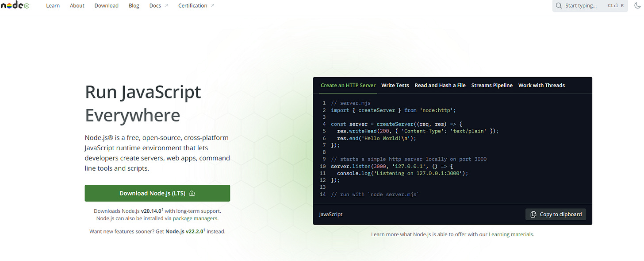Click the 'const server = createServer' line

click(396, 124)
